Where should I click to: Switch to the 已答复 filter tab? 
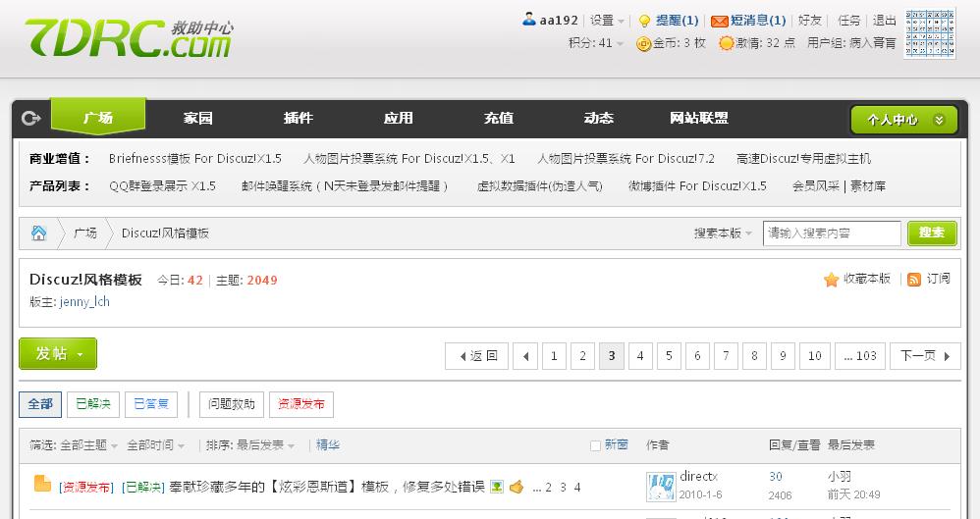151,404
